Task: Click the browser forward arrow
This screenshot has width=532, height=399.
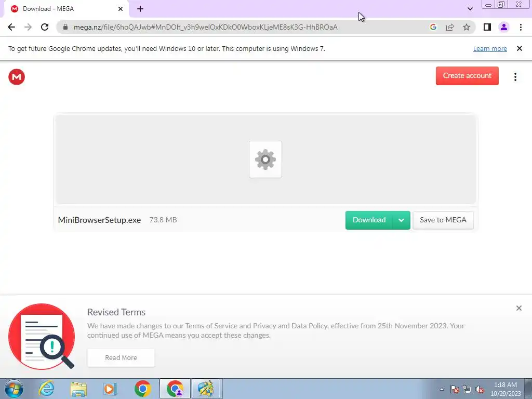Action: click(x=28, y=27)
